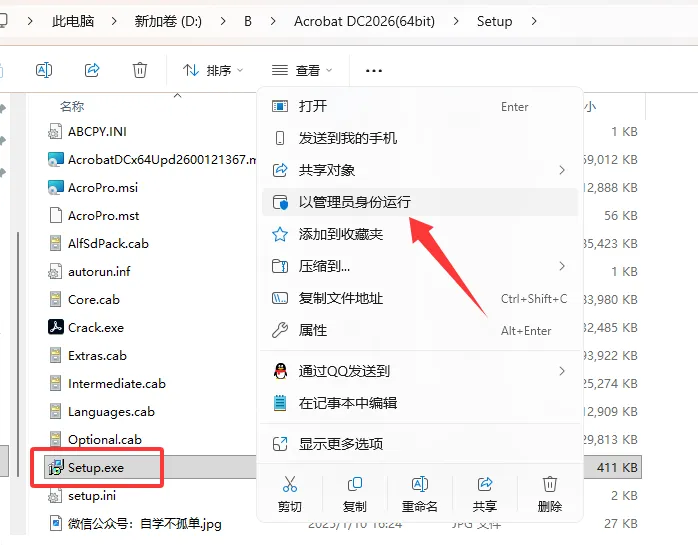Click the Setup.exe installer icon
The image size is (698, 545).
(x=56, y=467)
